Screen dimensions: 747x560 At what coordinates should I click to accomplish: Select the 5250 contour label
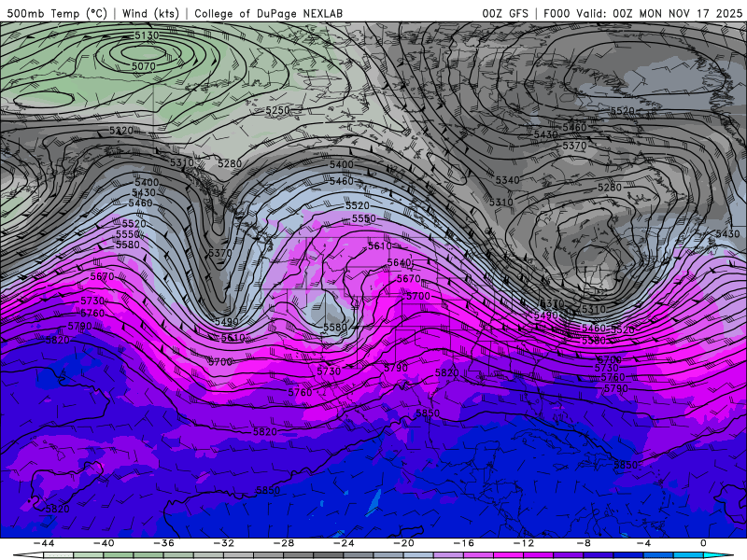277,110
